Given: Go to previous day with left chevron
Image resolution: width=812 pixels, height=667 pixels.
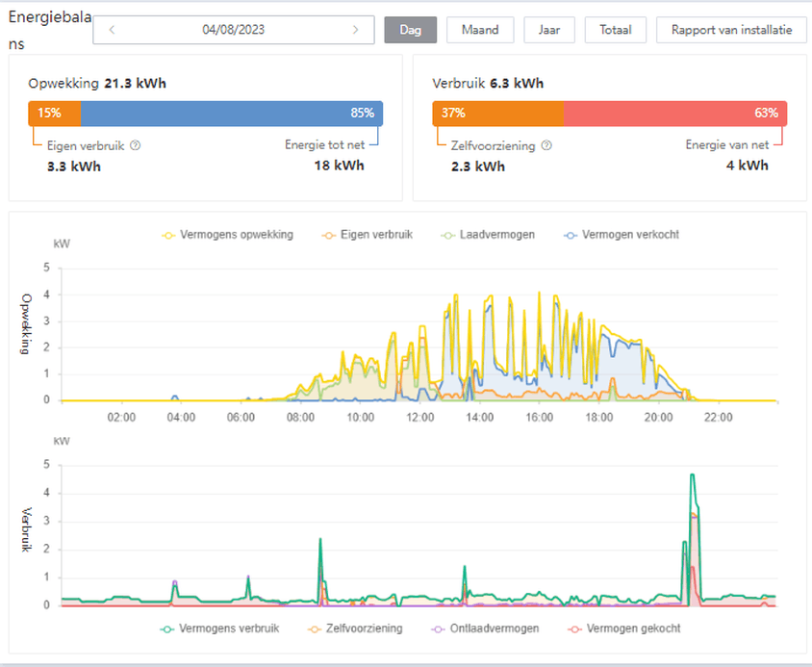Looking at the screenshot, I should (113, 30).
